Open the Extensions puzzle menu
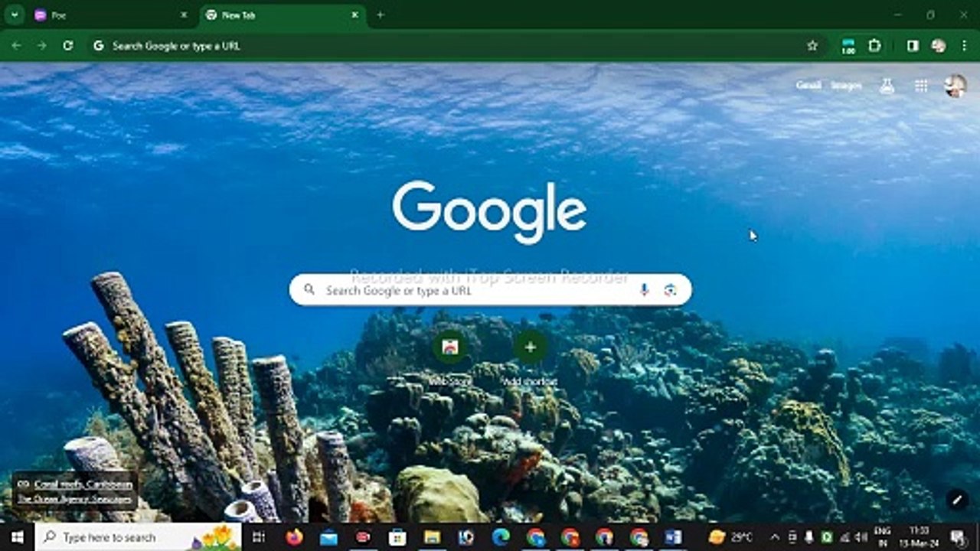The height and width of the screenshot is (551, 980). pos(874,46)
